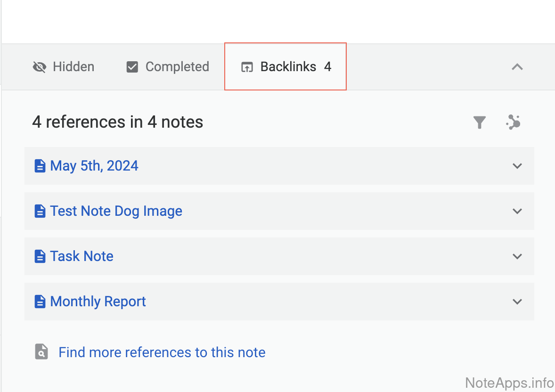
Task: Click the document icon beside May 5th, 2024
Action: pos(40,166)
